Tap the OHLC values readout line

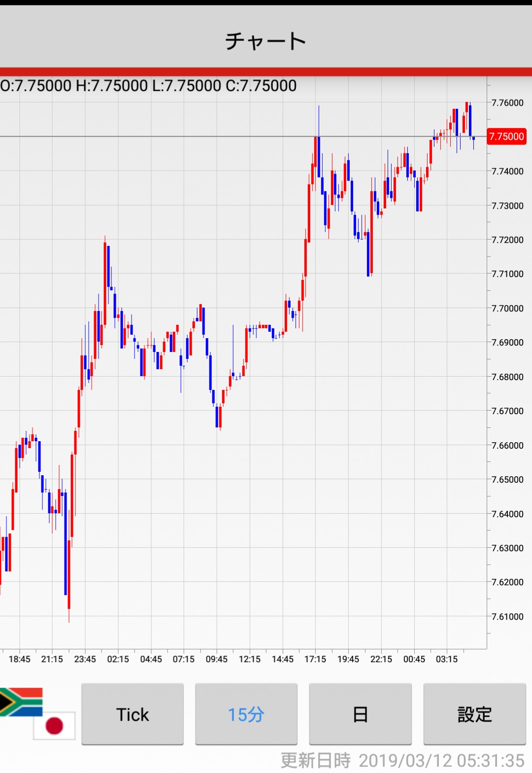[x=149, y=86]
